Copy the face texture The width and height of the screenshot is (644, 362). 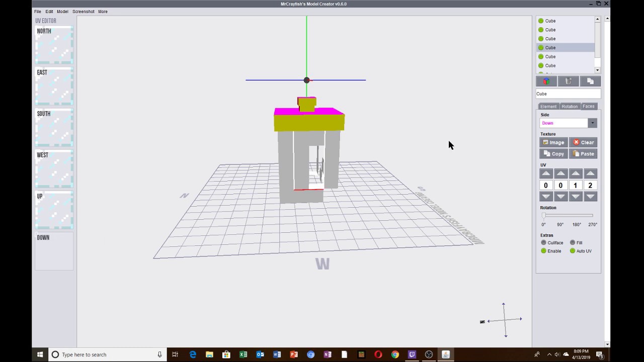point(553,154)
